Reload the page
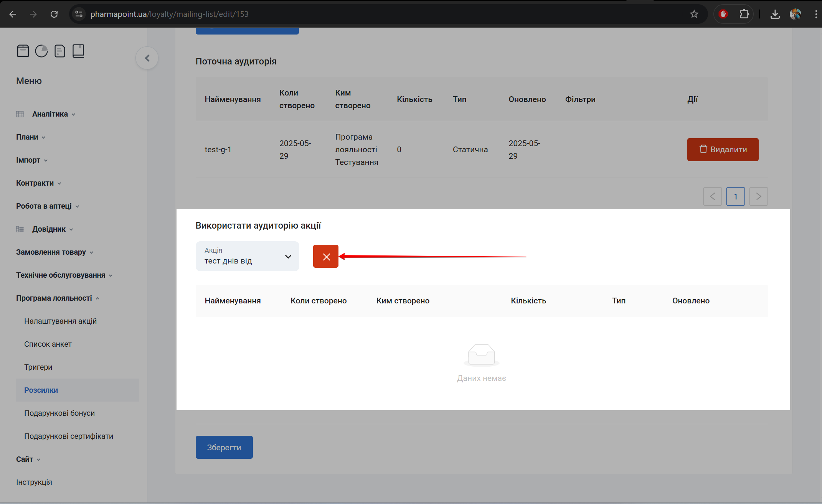822x504 pixels. tap(54, 14)
